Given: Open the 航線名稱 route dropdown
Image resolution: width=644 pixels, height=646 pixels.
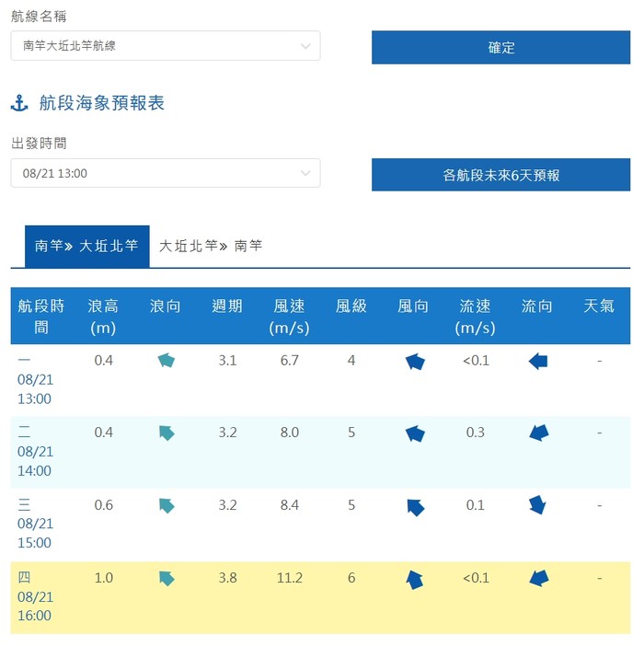Looking at the screenshot, I should click(166, 46).
